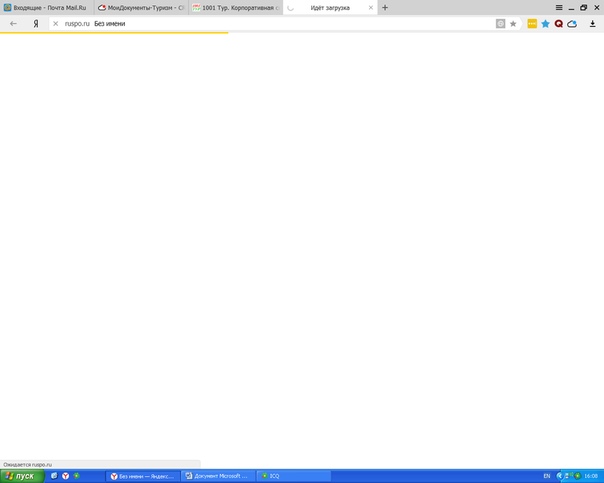Expand hidden tray icons arrow
This screenshot has height=483, width=604.
pyautogui.click(x=559, y=476)
